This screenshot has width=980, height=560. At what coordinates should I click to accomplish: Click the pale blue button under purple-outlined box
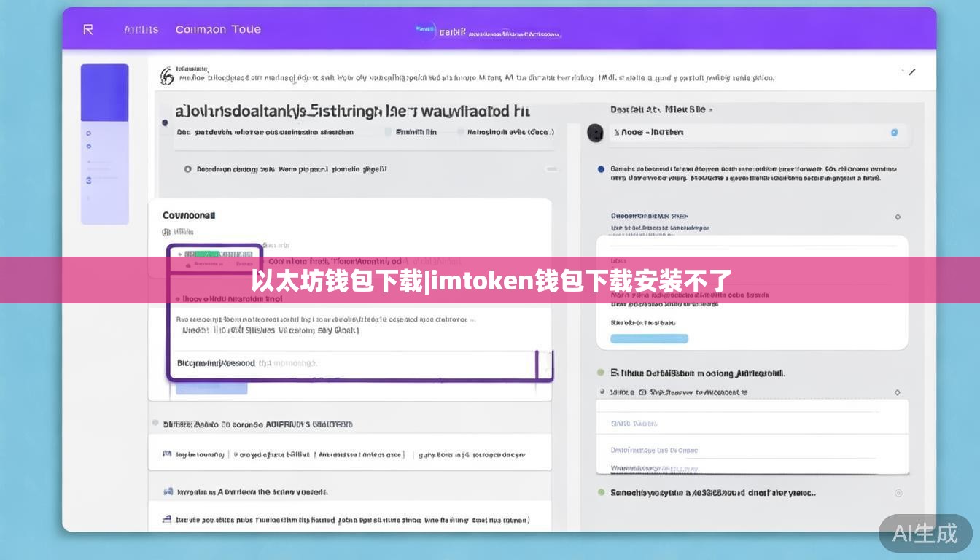(x=211, y=388)
